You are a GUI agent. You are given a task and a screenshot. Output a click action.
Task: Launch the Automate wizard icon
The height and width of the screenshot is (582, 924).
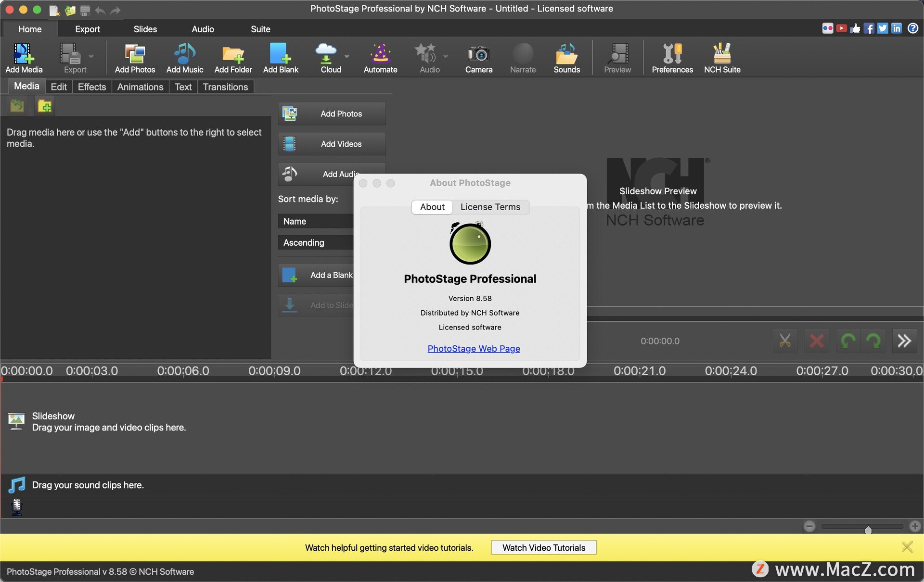coord(380,58)
